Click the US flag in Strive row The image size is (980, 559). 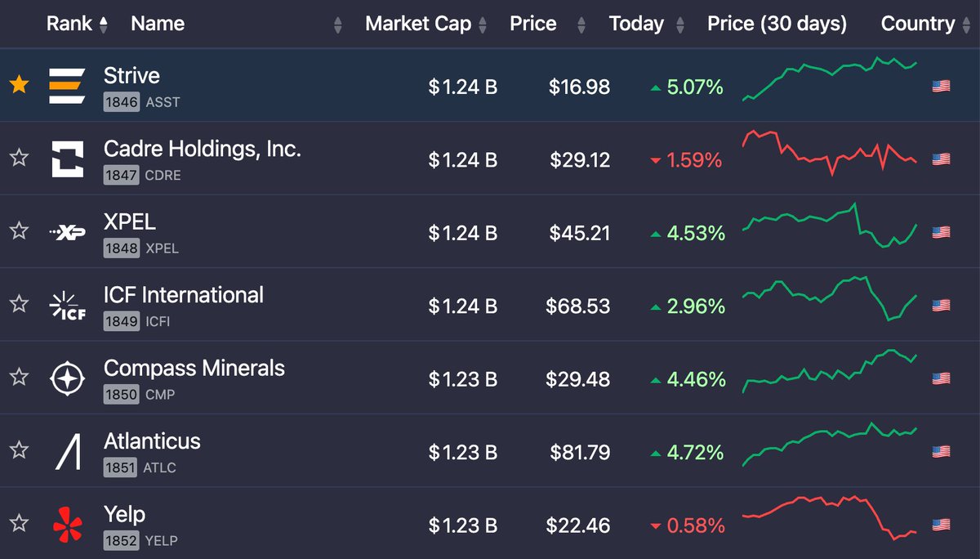[941, 86]
